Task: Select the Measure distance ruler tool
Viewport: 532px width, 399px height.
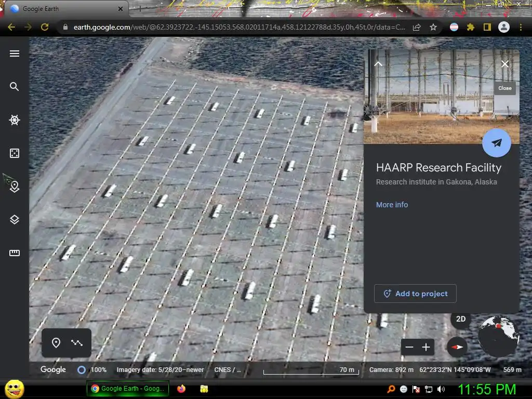Action: tap(14, 253)
